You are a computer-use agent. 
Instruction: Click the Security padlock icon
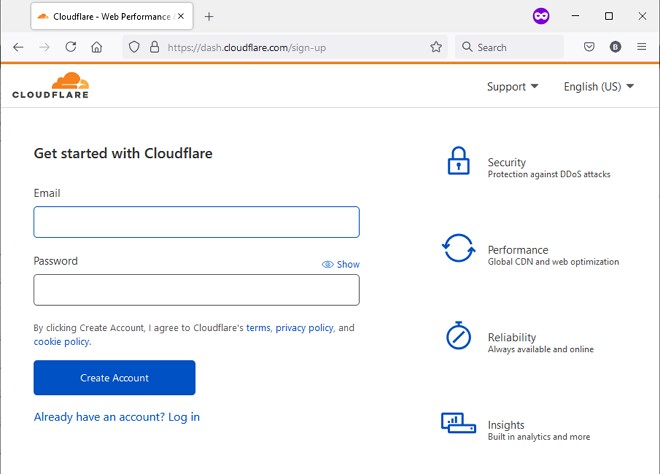click(x=458, y=162)
